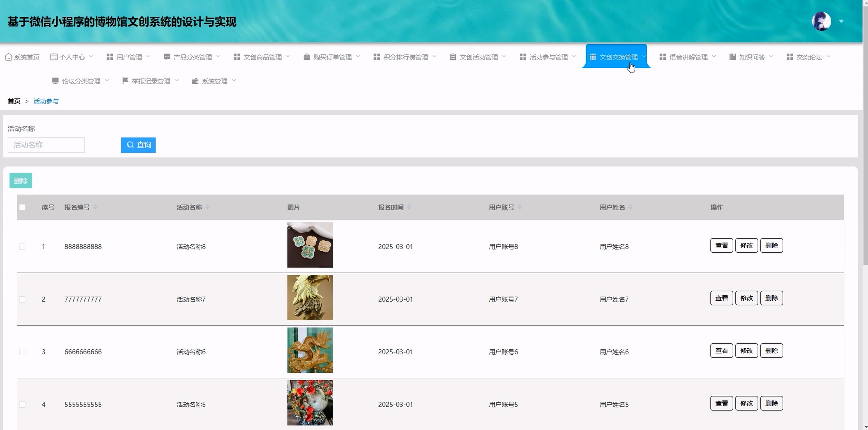
Task: Open the dropdown arrow next to avatar
Action: tap(841, 21)
